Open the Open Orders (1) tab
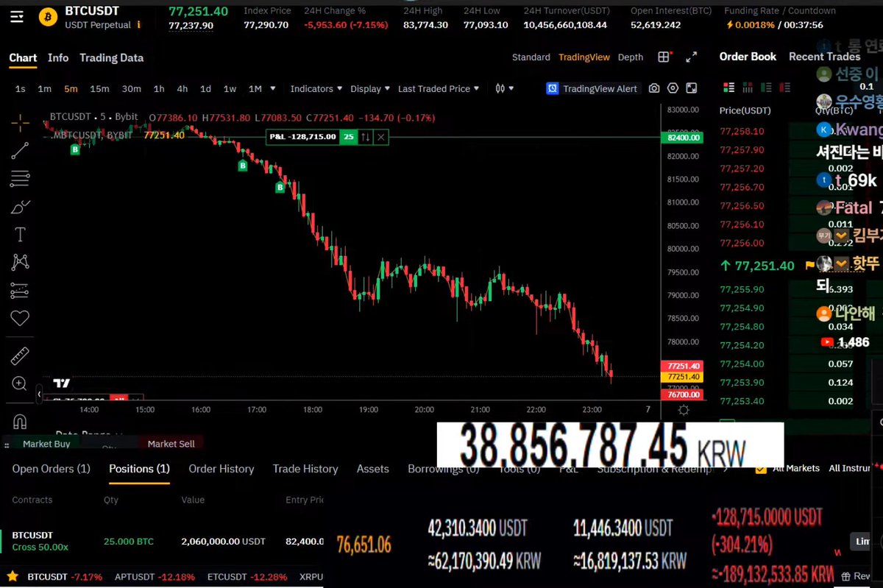 (51, 469)
